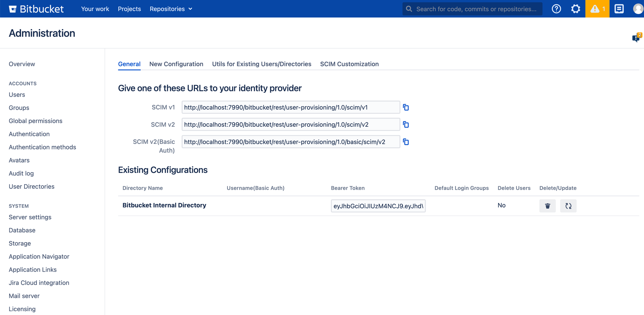This screenshot has height=315, width=644.
Task: Copy the SCIM v1 URL
Action: [x=406, y=107]
